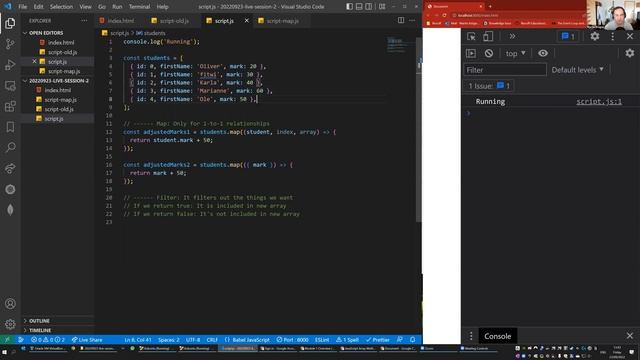Reload the page in the Chrome browser

click(444, 15)
